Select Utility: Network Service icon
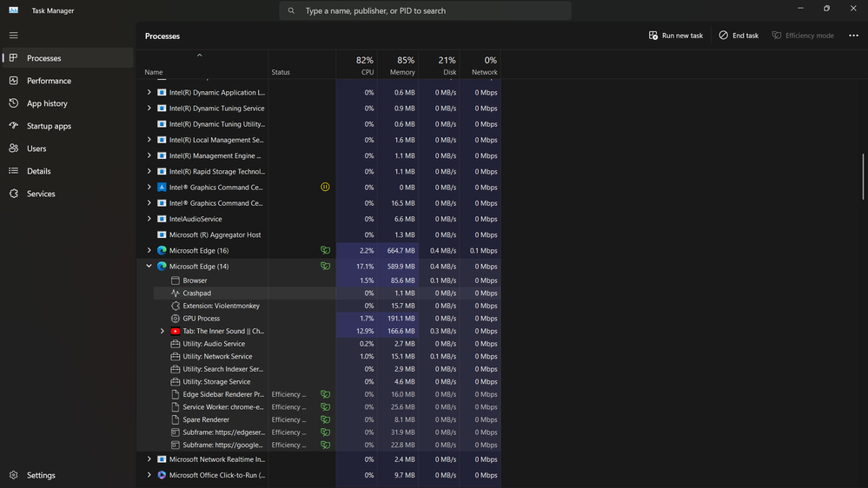The image size is (868, 488). pos(175,356)
